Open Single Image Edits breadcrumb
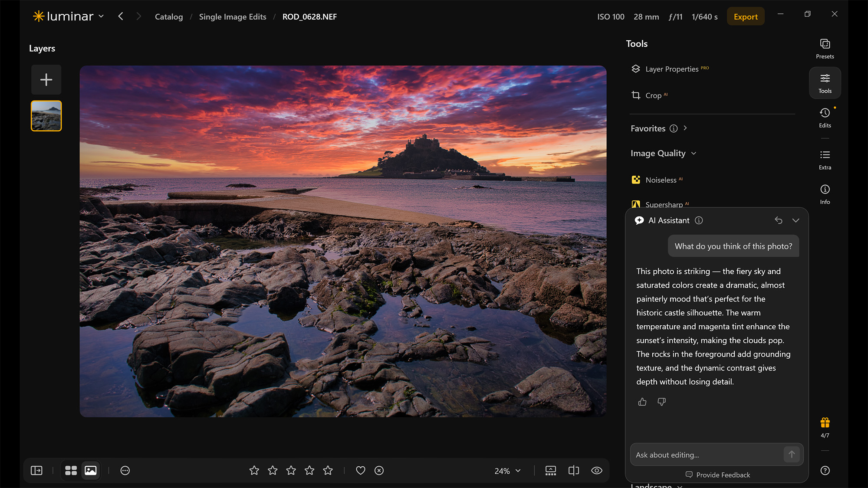Screen dimensions: 868x488 tap(233, 16)
